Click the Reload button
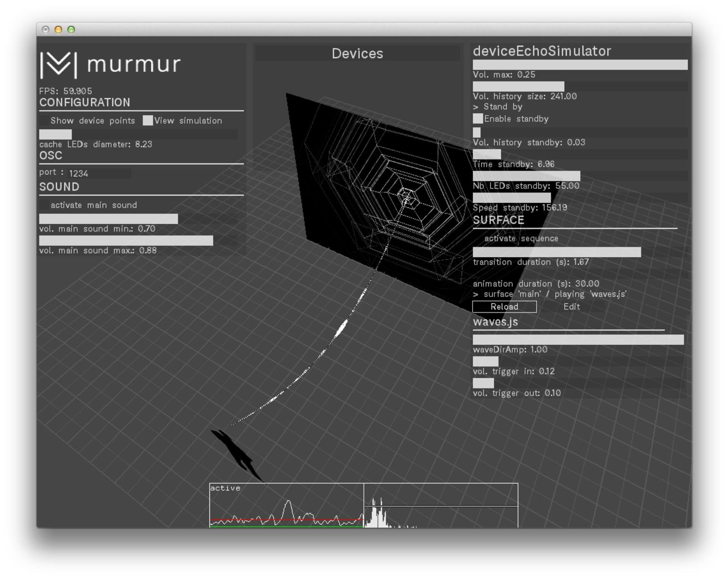The height and width of the screenshot is (578, 728). (504, 307)
